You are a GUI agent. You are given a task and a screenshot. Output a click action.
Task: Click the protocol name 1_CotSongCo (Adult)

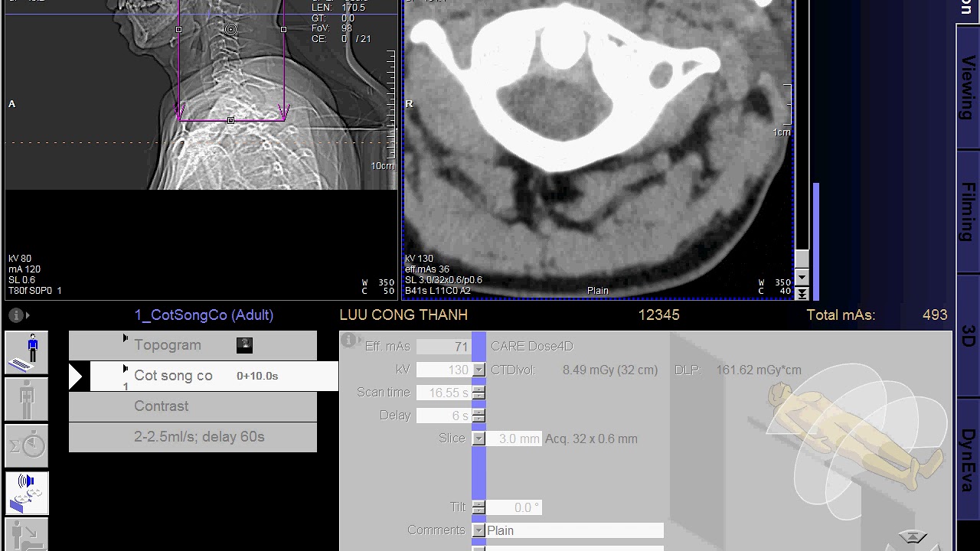(x=204, y=315)
